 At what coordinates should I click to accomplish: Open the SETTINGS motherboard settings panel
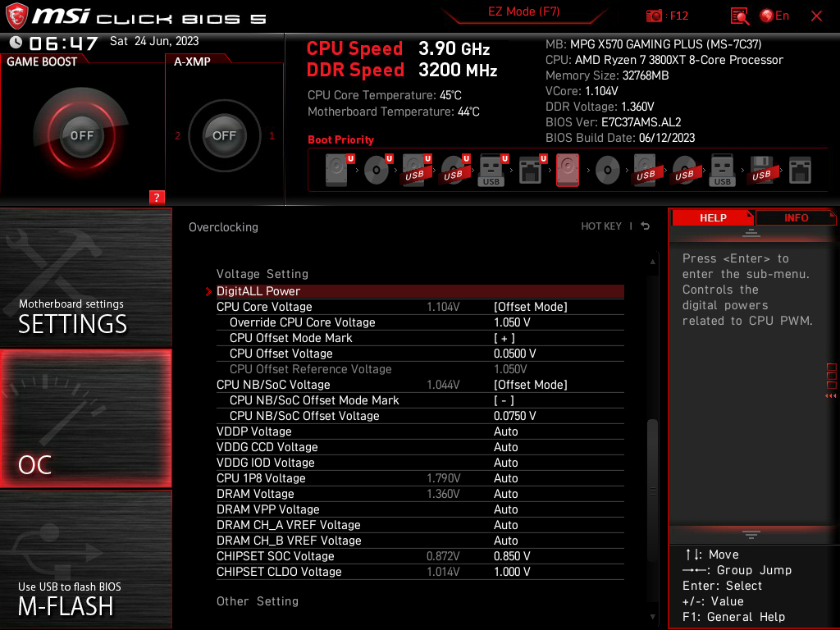[x=85, y=277]
